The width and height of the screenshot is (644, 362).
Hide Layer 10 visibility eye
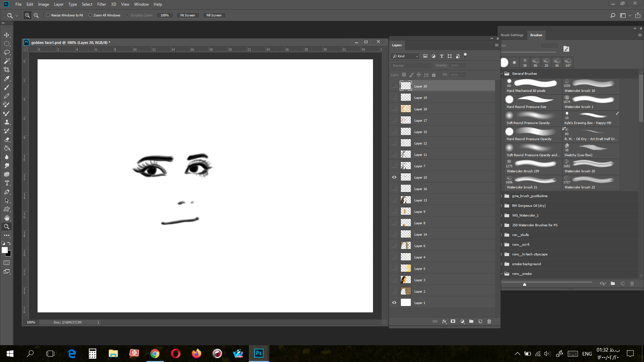click(394, 177)
